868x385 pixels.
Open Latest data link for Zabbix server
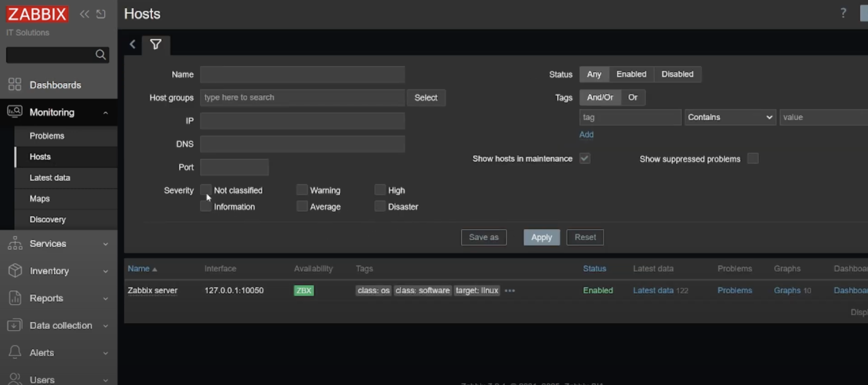click(x=653, y=291)
